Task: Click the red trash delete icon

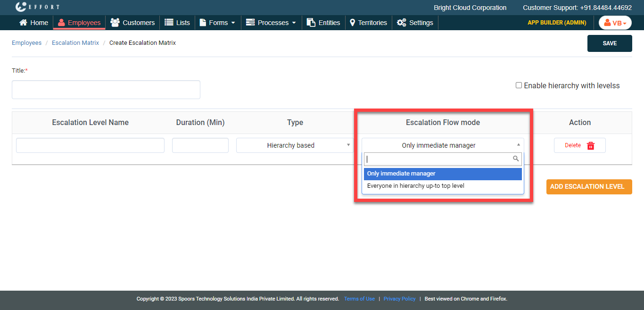Action: pyautogui.click(x=590, y=146)
